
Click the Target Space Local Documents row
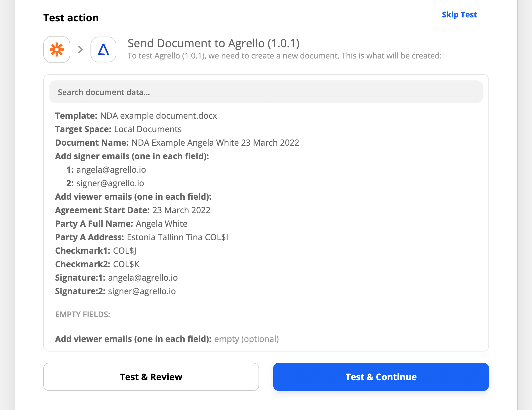(118, 129)
